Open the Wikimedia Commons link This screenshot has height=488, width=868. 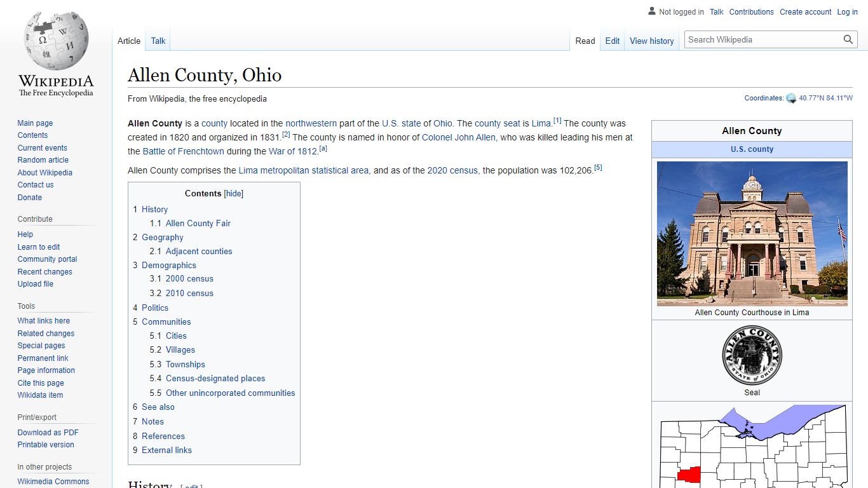click(53, 482)
